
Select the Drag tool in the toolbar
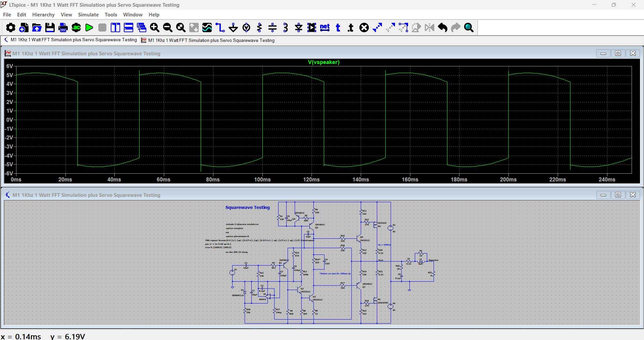point(403,27)
